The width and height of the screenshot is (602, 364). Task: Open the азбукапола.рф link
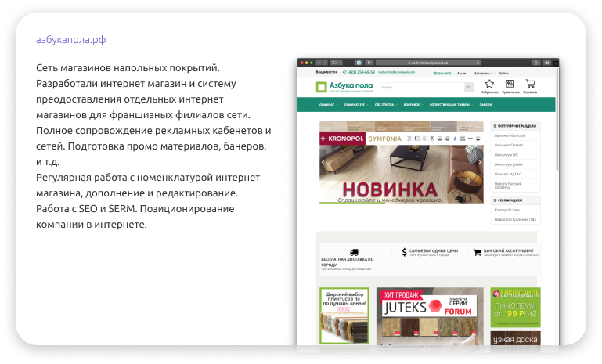tap(70, 40)
